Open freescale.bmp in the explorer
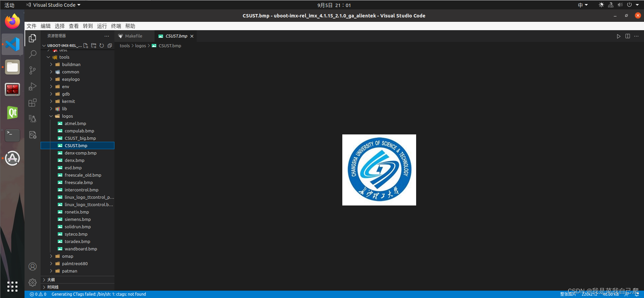This screenshot has width=644, height=298. point(78,182)
